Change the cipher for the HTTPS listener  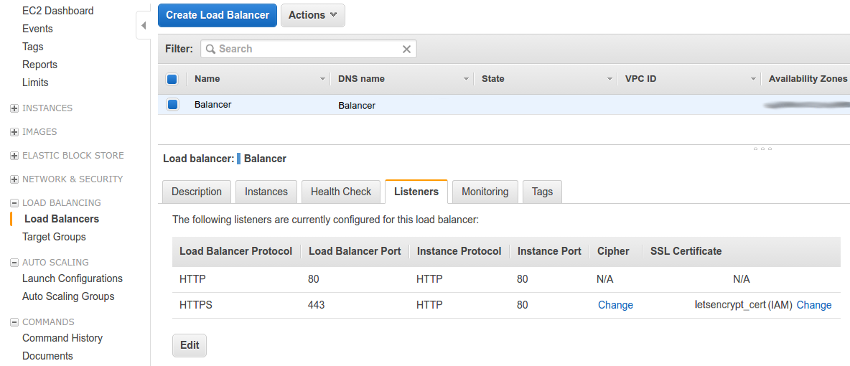615,305
